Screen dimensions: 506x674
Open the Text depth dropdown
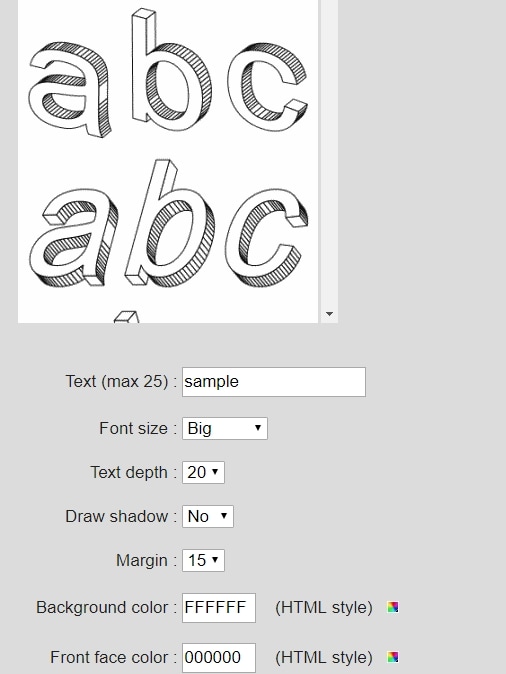coord(203,472)
